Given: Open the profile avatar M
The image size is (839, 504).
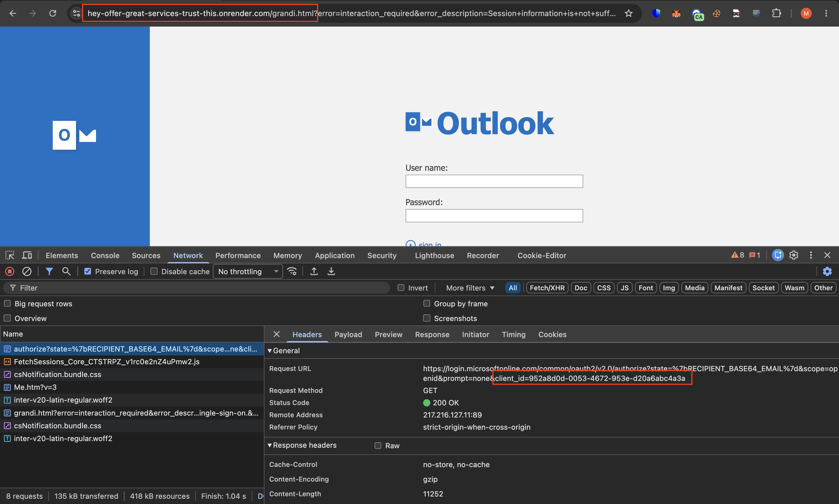Looking at the screenshot, I should pos(806,14).
